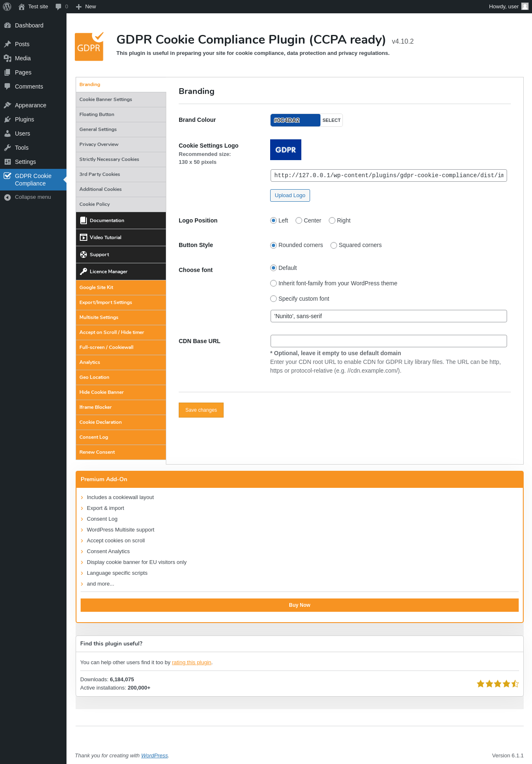Open Export/Import Settings tab

click(x=121, y=302)
